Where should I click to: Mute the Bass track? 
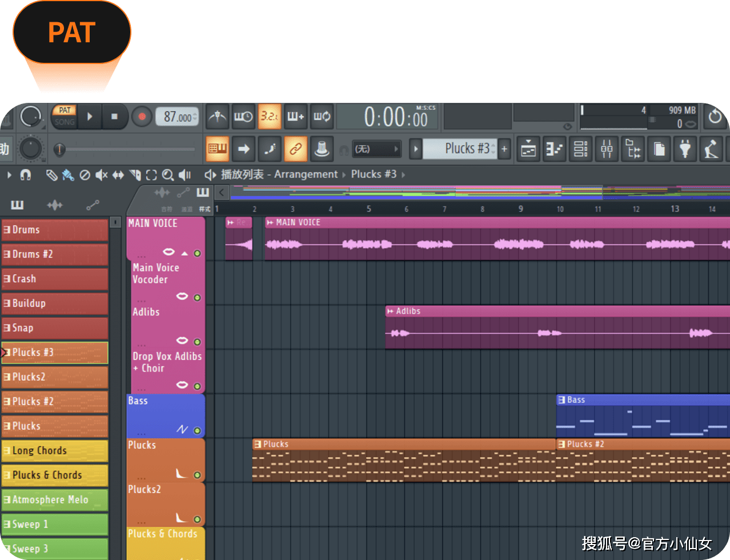coord(197,430)
